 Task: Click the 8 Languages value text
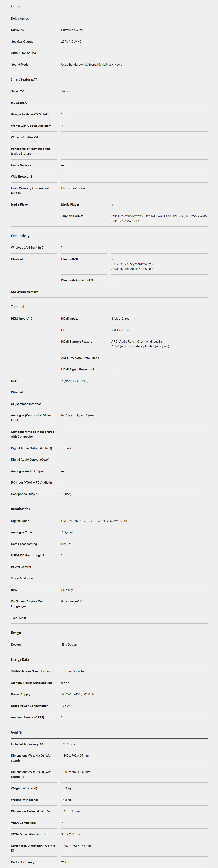[72, 601]
